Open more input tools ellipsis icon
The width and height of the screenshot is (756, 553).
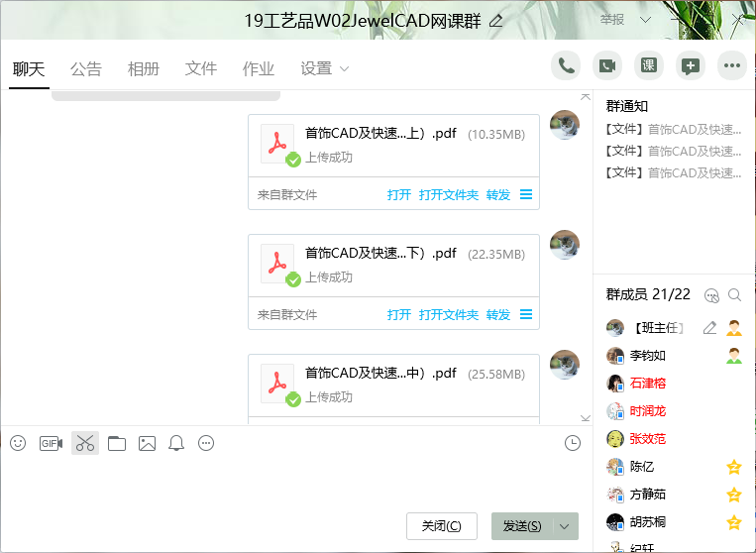coord(206,443)
